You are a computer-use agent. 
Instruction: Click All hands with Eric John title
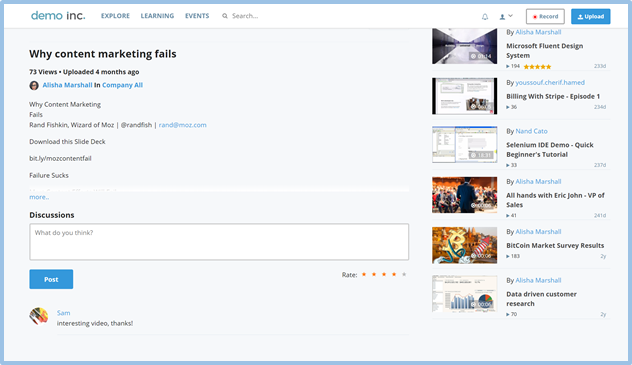(x=555, y=200)
